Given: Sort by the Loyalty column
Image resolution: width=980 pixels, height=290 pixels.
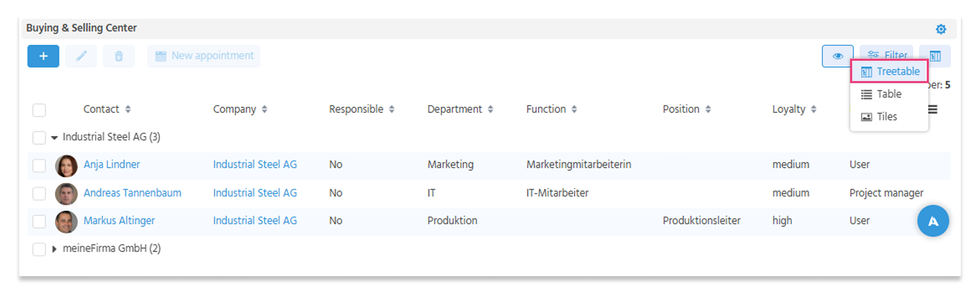Looking at the screenshot, I should (794, 109).
